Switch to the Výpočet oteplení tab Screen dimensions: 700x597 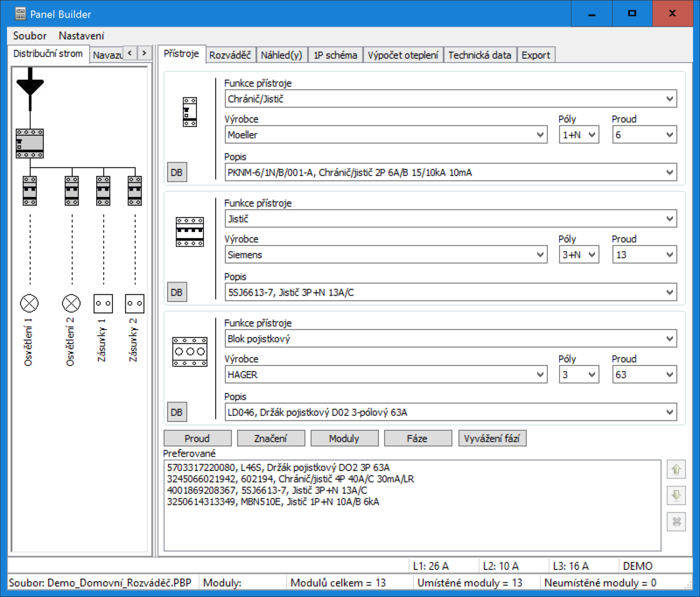(403, 55)
